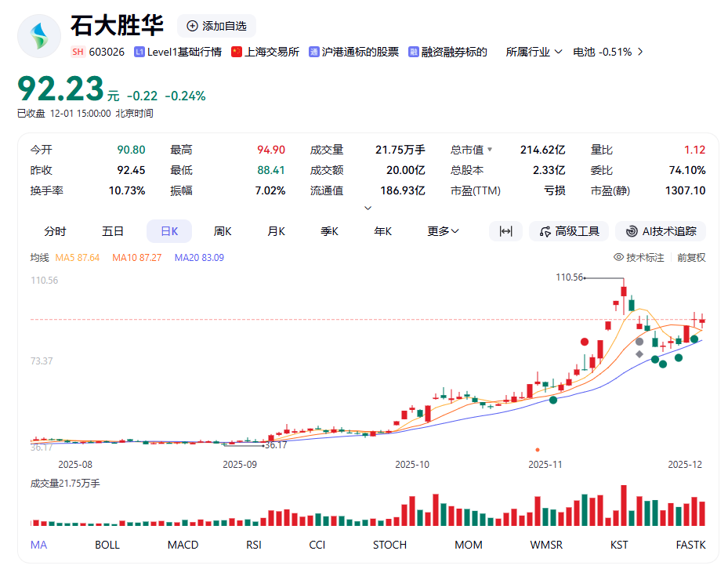Select the 日K chart tab
This screenshot has width=728, height=569.
point(169,231)
